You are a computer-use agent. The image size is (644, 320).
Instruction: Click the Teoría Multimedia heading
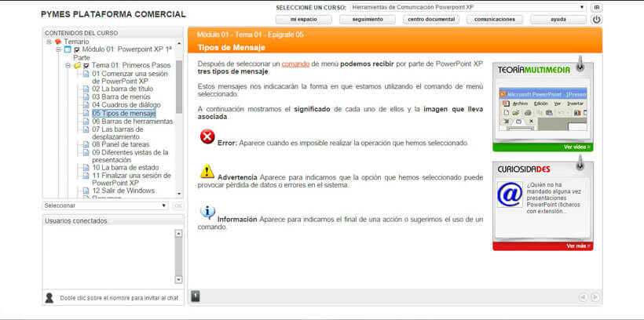534,70
